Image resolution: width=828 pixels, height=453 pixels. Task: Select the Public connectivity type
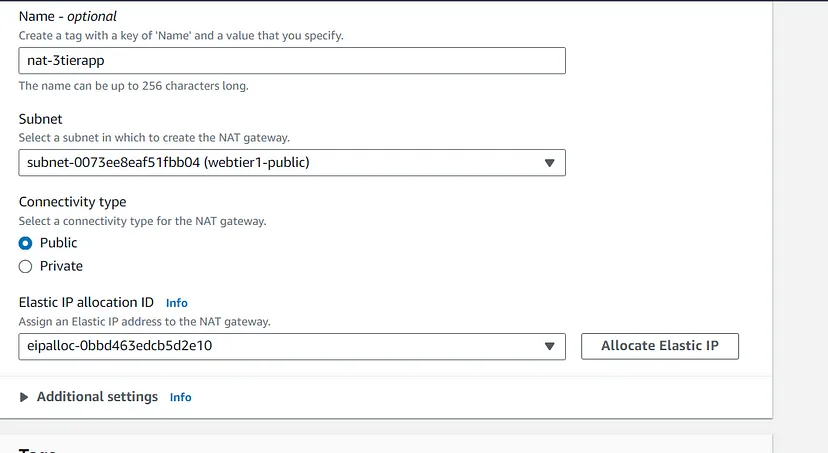[x=26, y=243]
